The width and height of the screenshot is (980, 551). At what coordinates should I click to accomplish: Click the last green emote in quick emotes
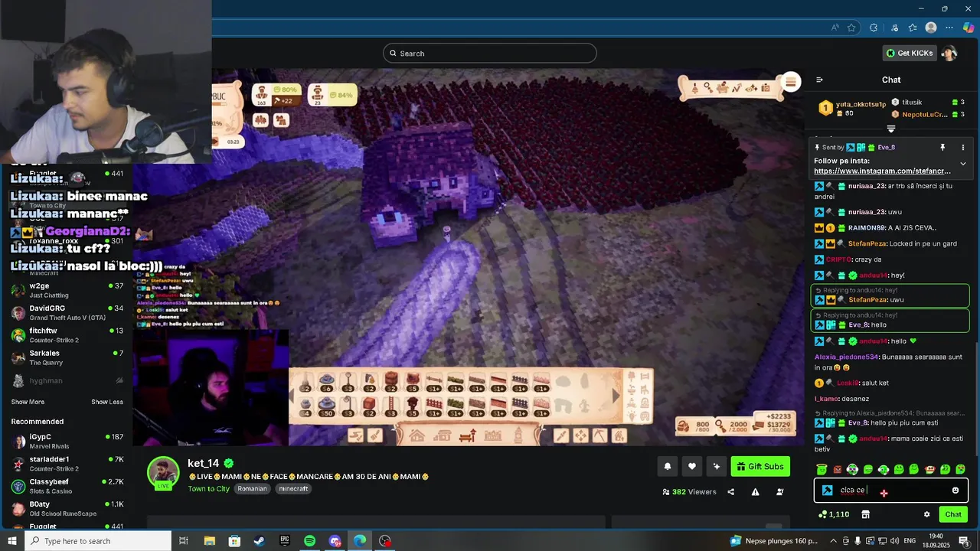[960, 469]
